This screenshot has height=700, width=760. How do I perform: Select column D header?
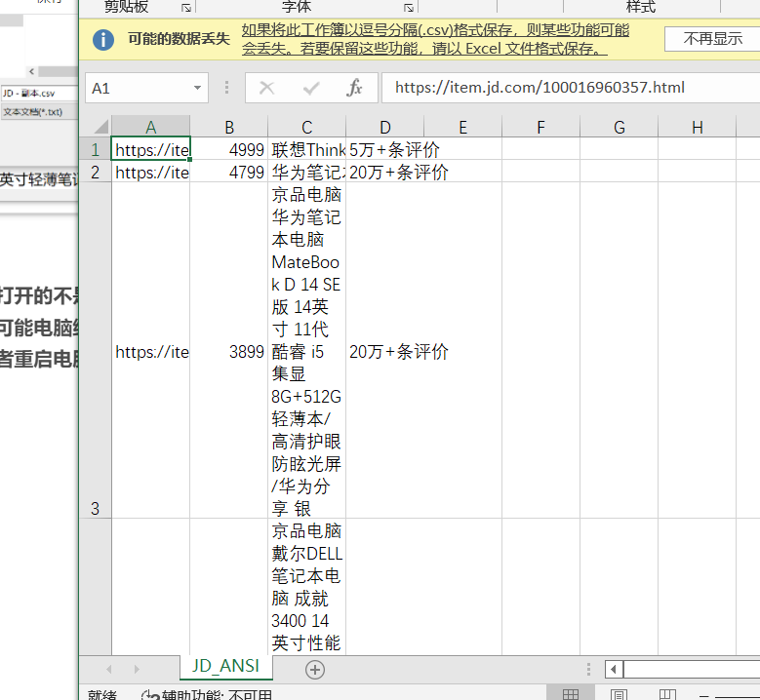384,127
